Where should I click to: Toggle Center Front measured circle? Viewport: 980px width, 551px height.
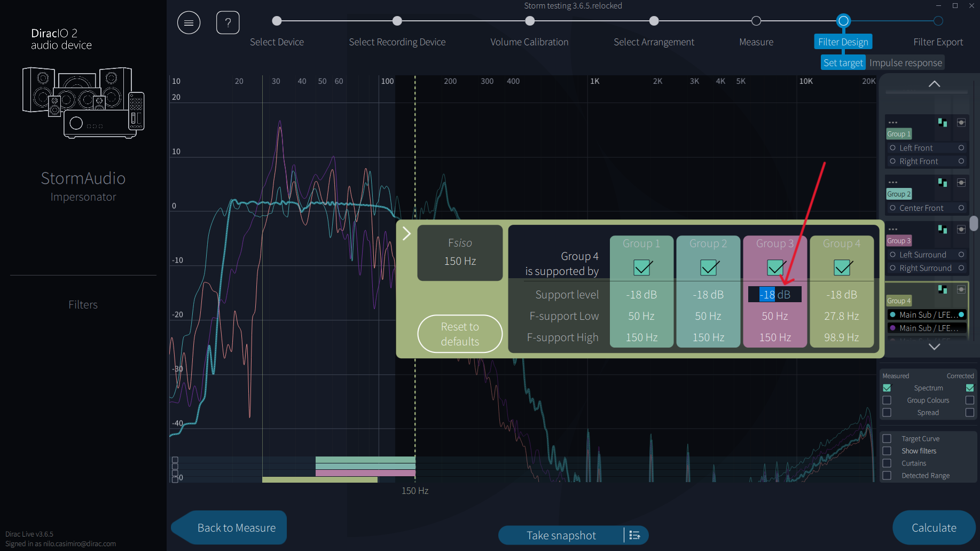click(892, 208)
